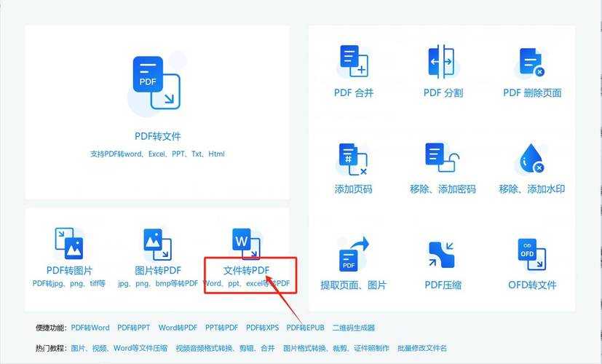Select the 图片转PDF icon
This screenshot has width=602, height=364.
(157, 244)
